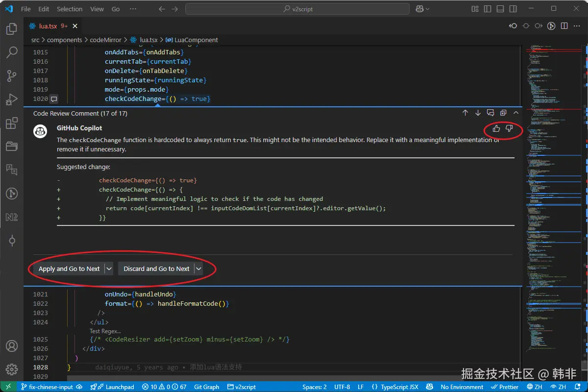588x392 pixels.
Task: Go to next code review comment
Action: [x=478, y=113]
